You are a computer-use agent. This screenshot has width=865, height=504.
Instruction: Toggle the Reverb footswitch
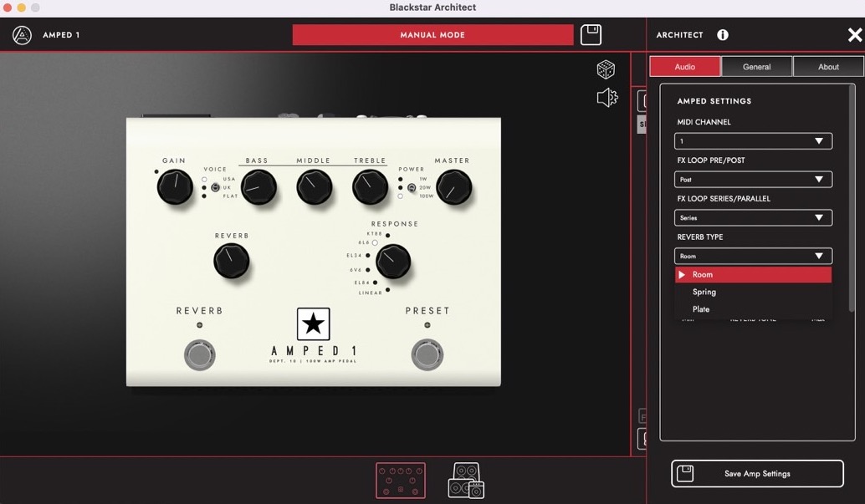click(x=200, y=354)
